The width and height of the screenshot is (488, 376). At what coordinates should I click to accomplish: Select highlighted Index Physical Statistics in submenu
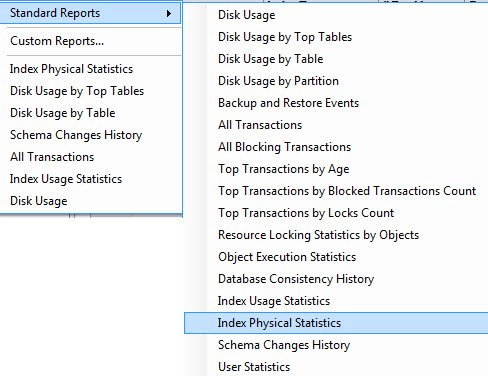point(336,323)
